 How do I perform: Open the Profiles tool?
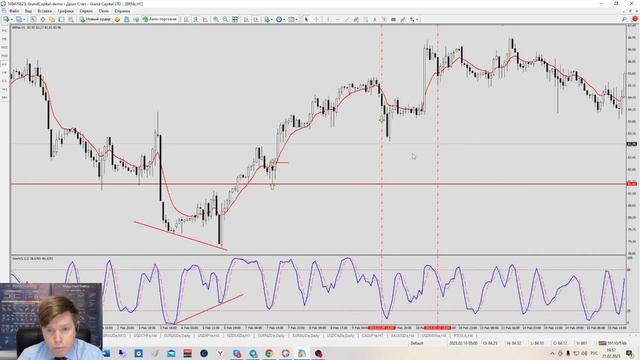click(18, 19)
